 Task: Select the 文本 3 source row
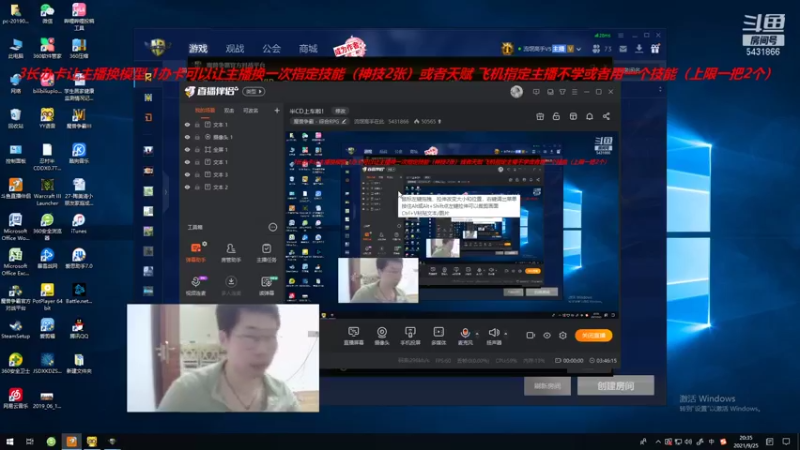232,174
